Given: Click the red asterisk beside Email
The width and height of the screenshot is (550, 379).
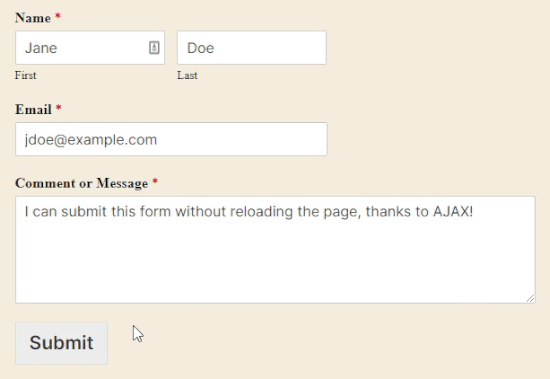Looking at the screenshot, I should coord(59,107).
